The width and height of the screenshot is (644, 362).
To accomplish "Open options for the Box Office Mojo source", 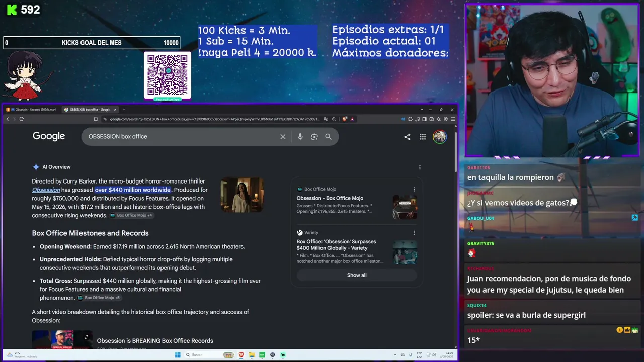I will point(414,190).
